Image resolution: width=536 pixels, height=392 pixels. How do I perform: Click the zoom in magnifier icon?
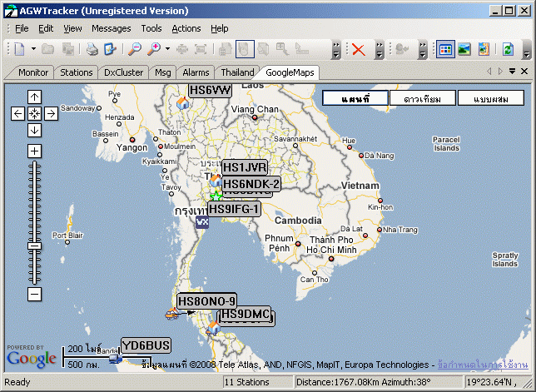click(154, 49)
